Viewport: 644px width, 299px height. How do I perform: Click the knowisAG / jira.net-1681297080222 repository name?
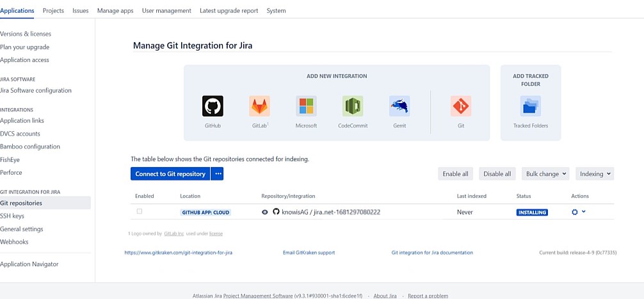331,213
